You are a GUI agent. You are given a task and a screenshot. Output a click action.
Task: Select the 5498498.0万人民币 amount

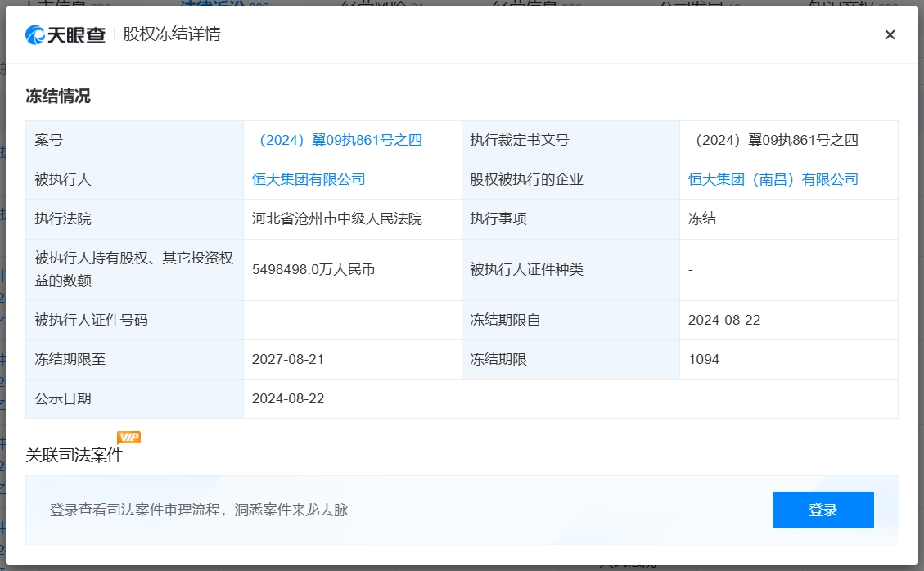click(x=313, y=269)
